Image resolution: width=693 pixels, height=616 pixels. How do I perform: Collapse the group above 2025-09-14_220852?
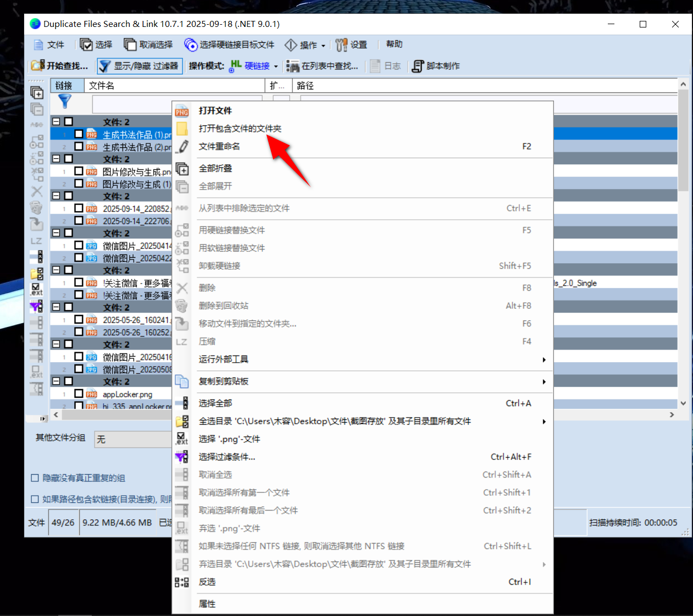tap(56, 196)
